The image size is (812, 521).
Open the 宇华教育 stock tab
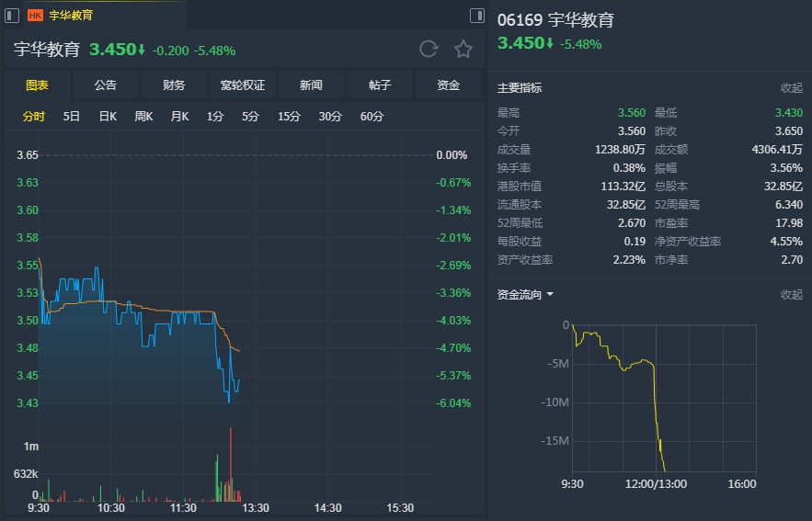point(70,15)
